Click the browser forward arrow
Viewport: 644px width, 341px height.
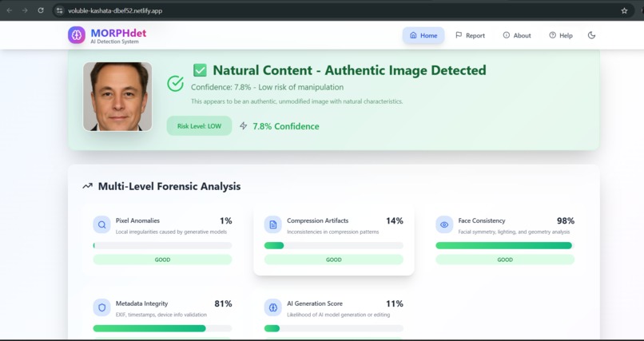(x=25, y=10)
